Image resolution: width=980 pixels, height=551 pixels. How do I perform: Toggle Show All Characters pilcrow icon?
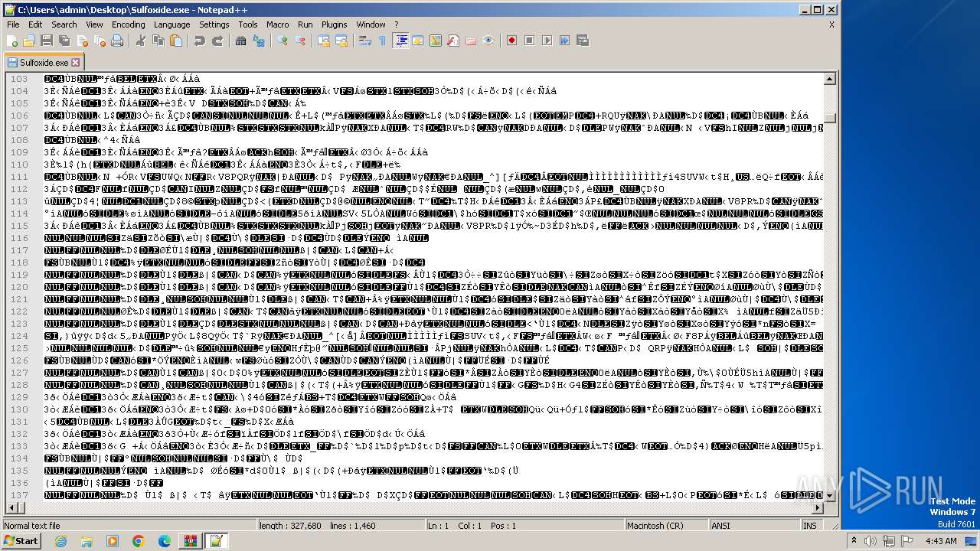click(383, 41)
